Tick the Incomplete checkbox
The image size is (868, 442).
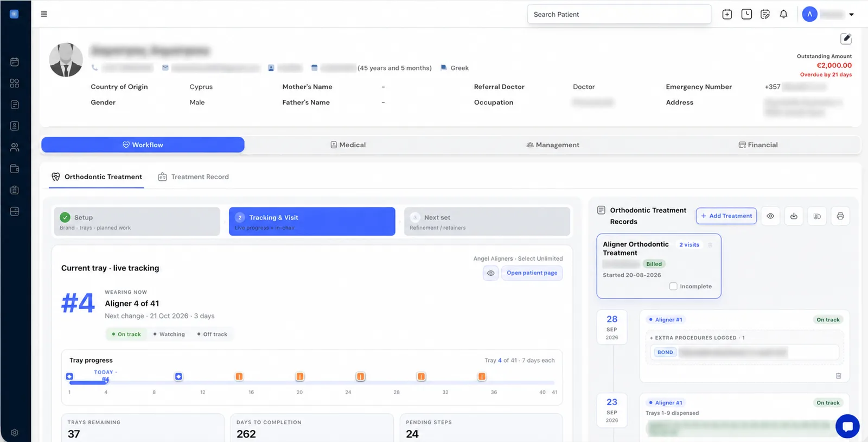[x=673, y=286]
